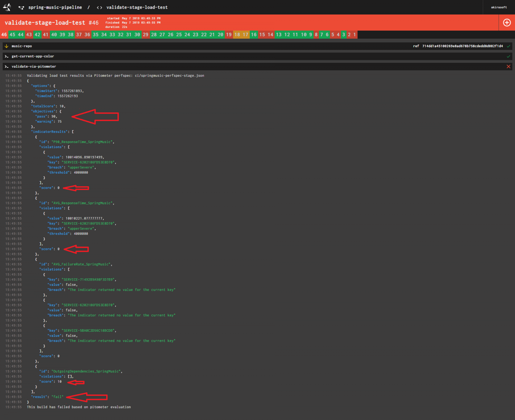Open build number 30 from history
Screen dimensions: 515x420
137,34
